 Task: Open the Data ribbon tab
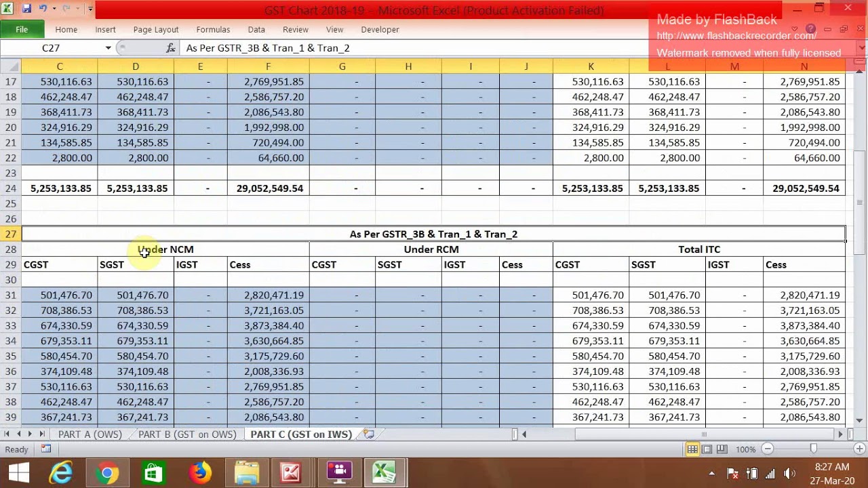pos(256,29)
